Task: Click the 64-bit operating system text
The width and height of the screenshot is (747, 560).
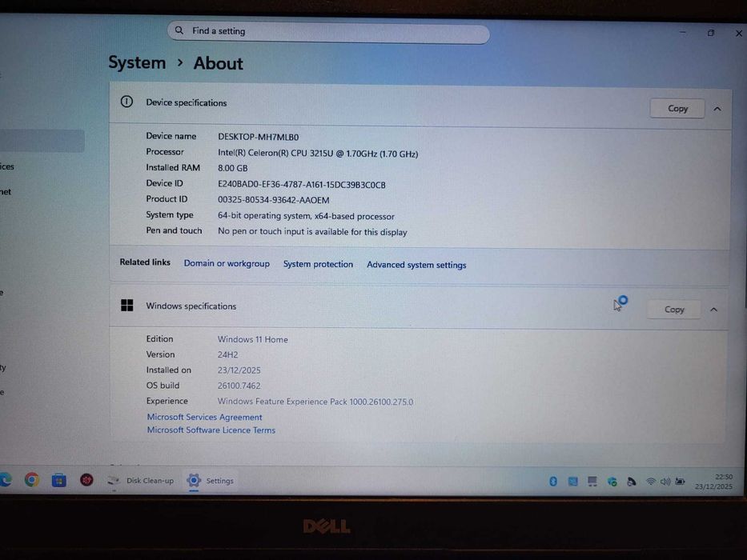Action: tap(306, 216)
